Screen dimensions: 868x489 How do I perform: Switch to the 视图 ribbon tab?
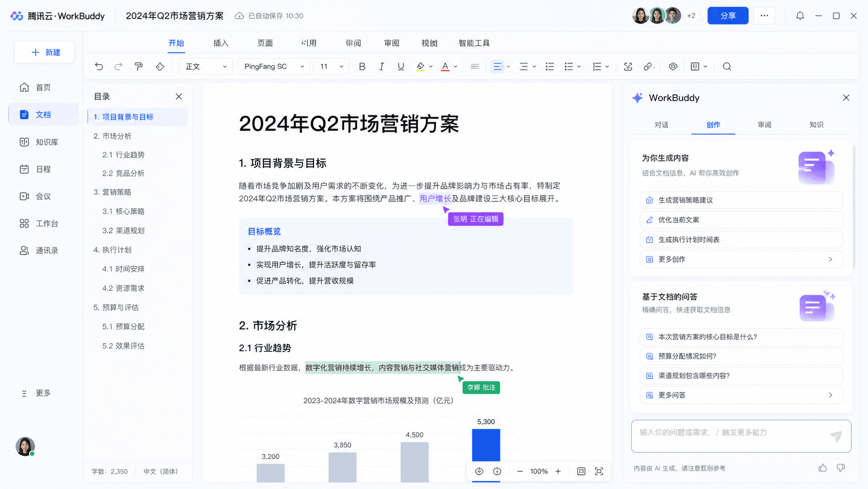[429, 43]
